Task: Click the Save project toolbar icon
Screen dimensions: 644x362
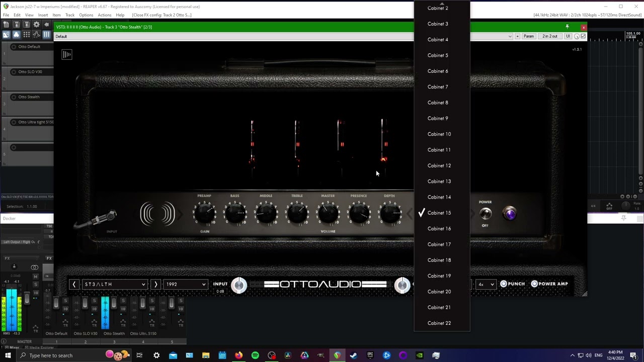Action: (x=26, y=25)
